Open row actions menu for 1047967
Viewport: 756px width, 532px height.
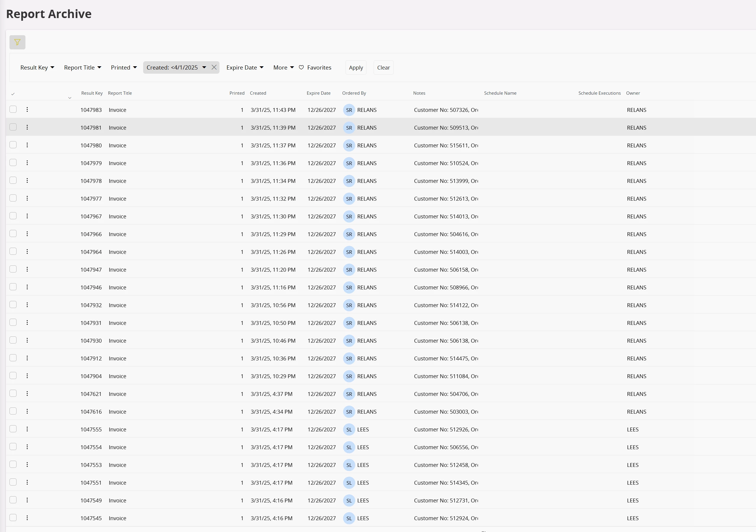(x=27, y=216)
